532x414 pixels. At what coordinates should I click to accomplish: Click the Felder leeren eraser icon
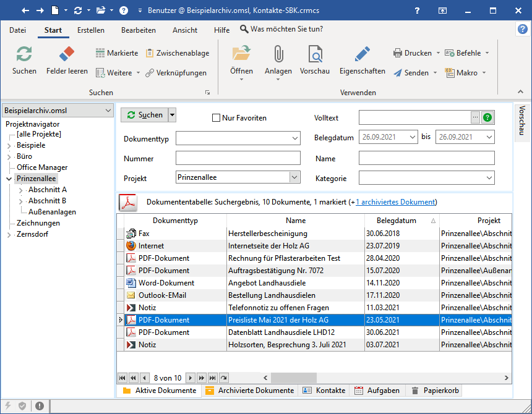(67, 54)
